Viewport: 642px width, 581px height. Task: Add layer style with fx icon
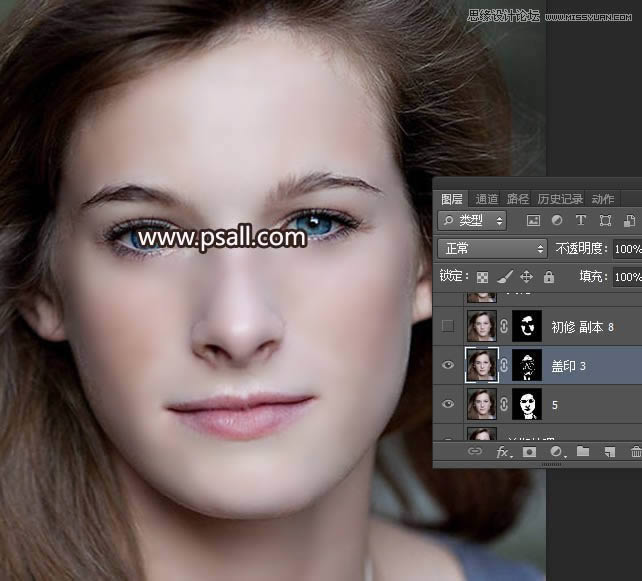coord(503,452)
